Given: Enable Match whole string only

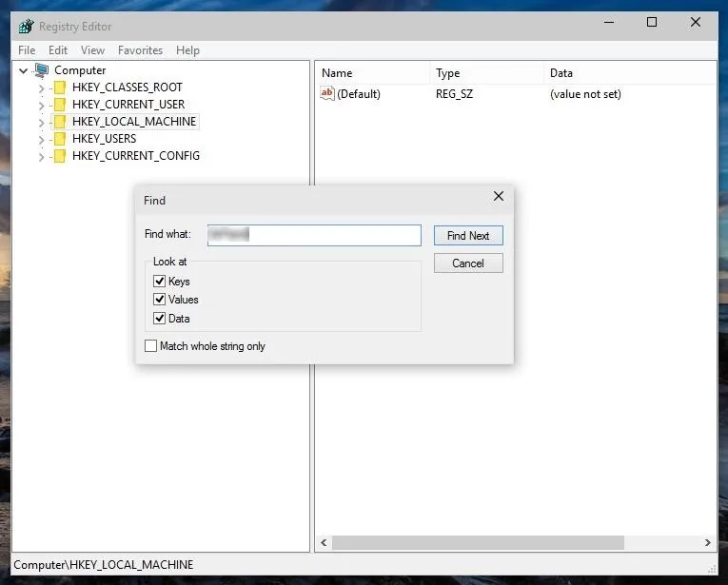Looking at the screenshot, I should [x=151, y=346].
